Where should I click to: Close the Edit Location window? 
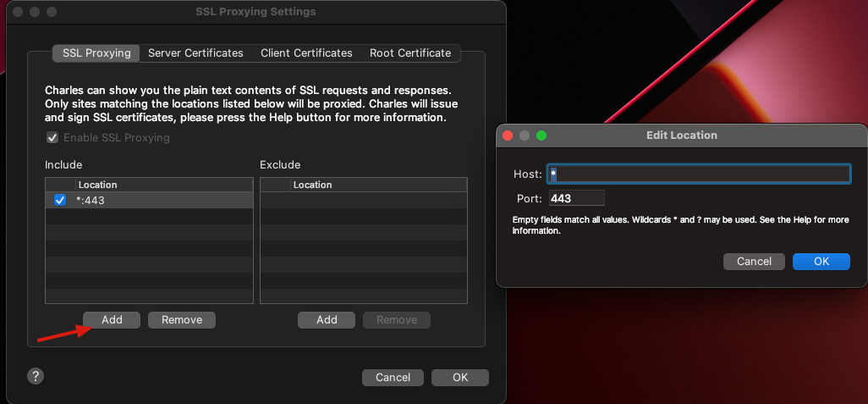507,136
